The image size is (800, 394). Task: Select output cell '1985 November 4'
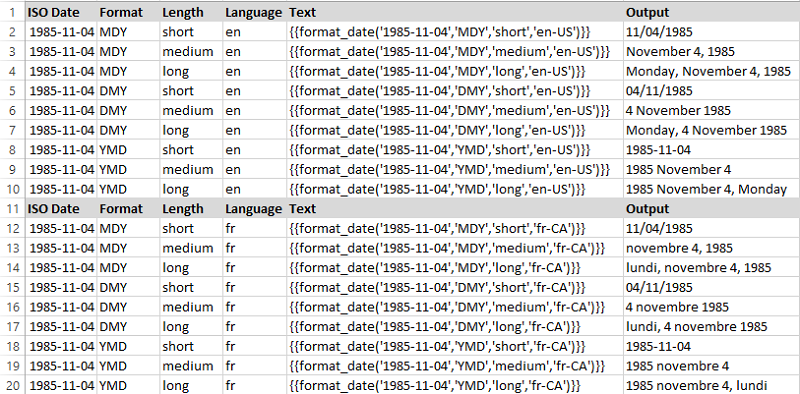(711, 169)
